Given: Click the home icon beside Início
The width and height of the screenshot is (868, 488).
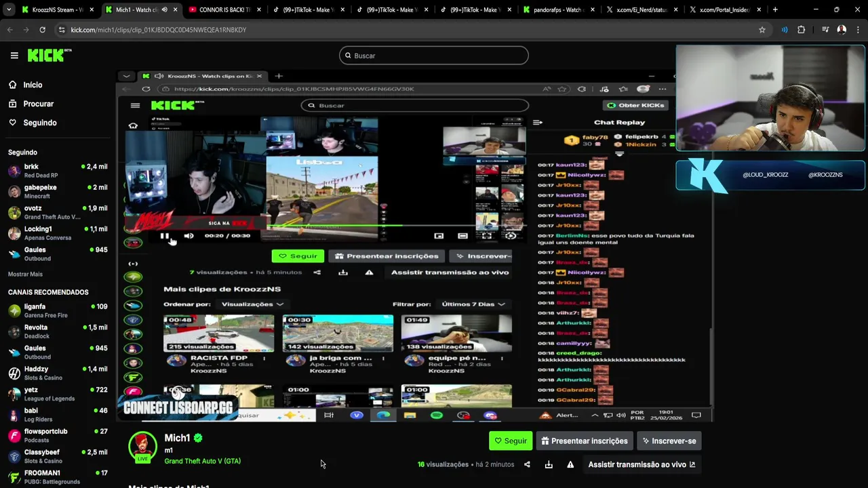Looking at the screenshot, I should [x=13, y=85].
